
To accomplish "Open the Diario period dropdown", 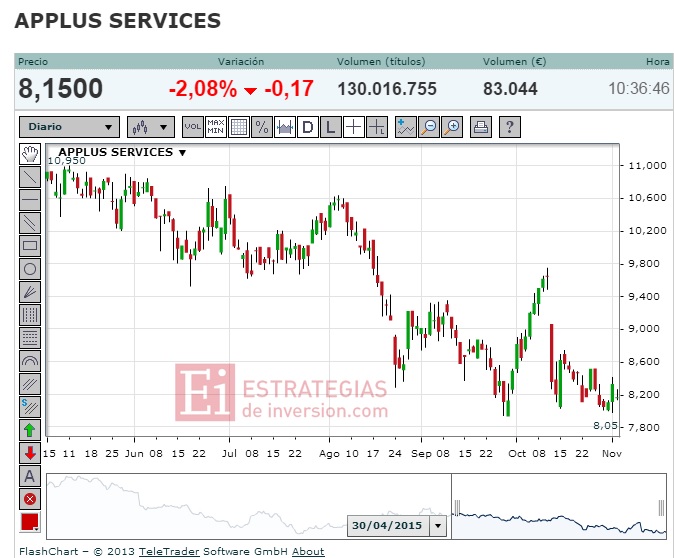I will tap(70, 127).
